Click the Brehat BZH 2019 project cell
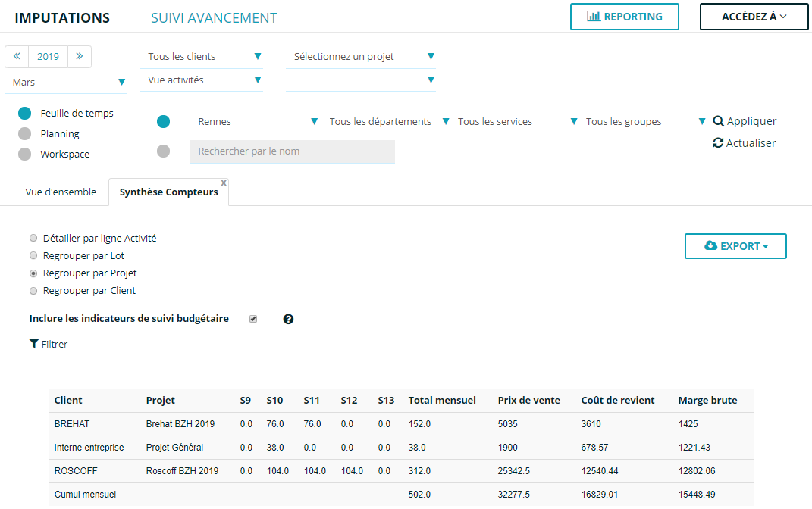The height and width of the screenshot is (509, 812). 180,424
